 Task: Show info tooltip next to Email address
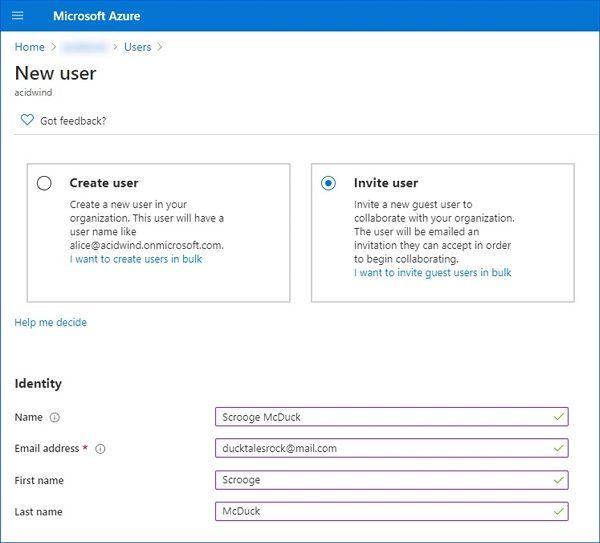tap(100, 448)
